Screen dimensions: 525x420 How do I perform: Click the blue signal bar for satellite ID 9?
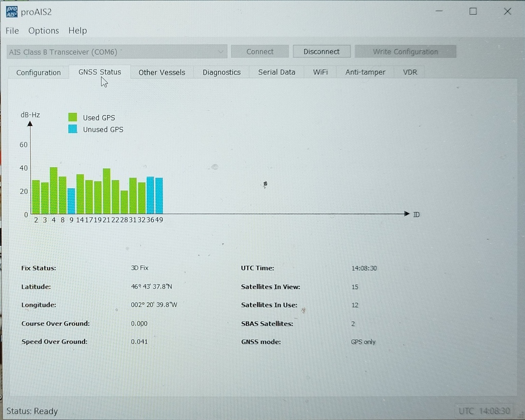tap(71, 201)
